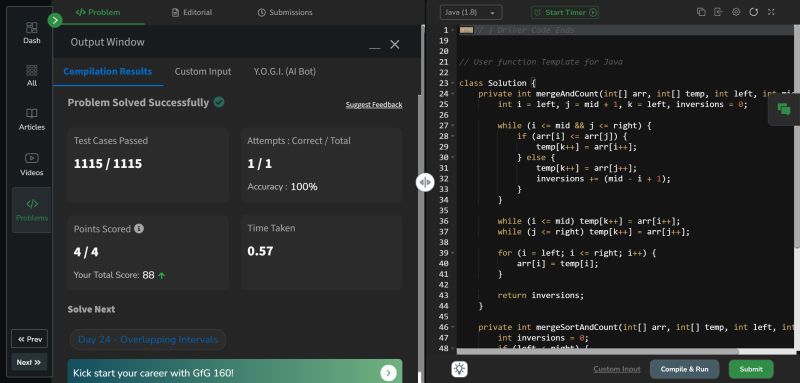The height and width of the screenshot is (383, 800).
Task: Open the Java (1.8) language dropdown
Action: click(471, 12)
